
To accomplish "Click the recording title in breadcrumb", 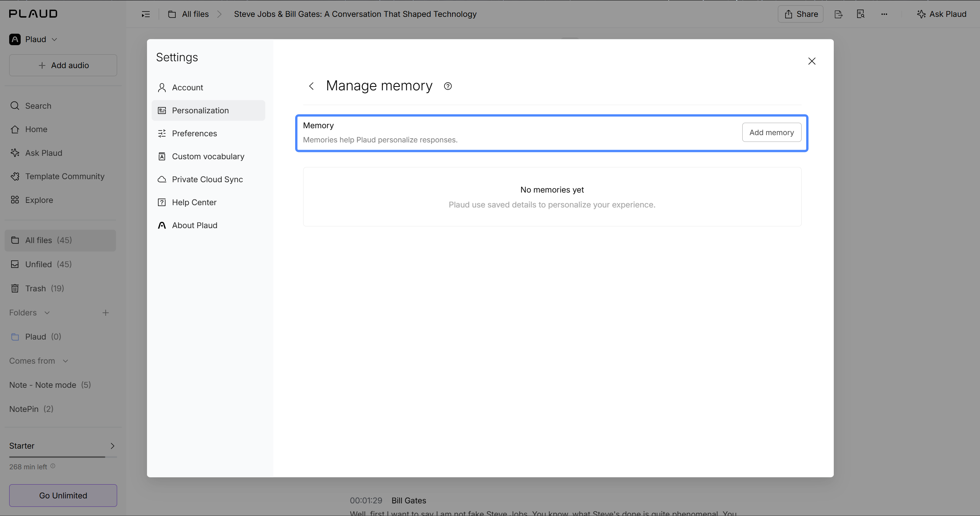I will tap(355, 14).
